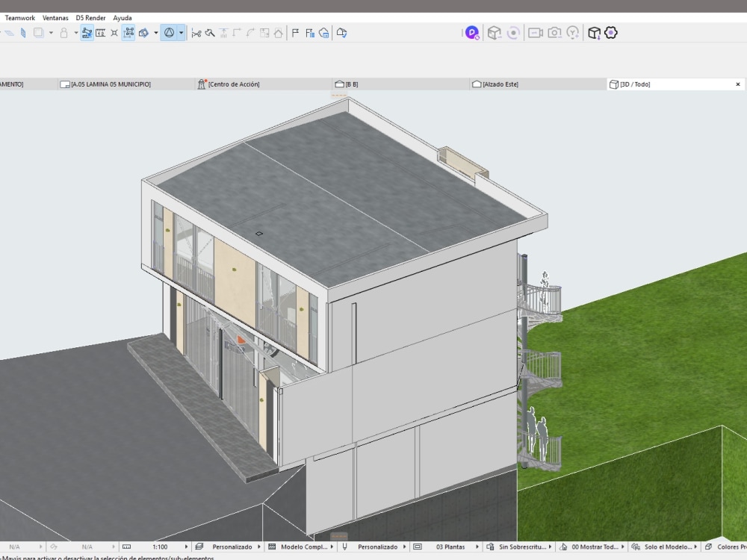Image resolution: width=747 pixels, height=560 pixels.
Task: Open the D5 Render menu
Action: [x=90, y=18]
